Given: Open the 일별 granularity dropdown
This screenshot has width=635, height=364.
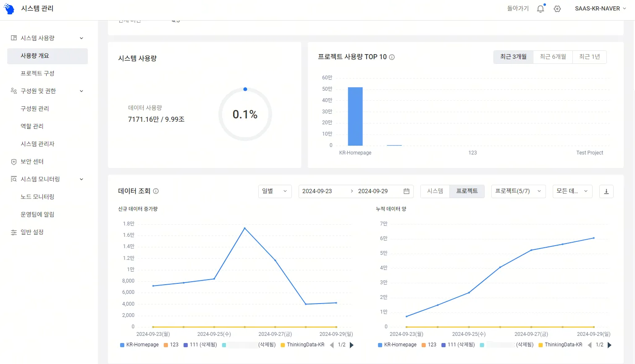Looking at the screenshot, I should point(275,191).
